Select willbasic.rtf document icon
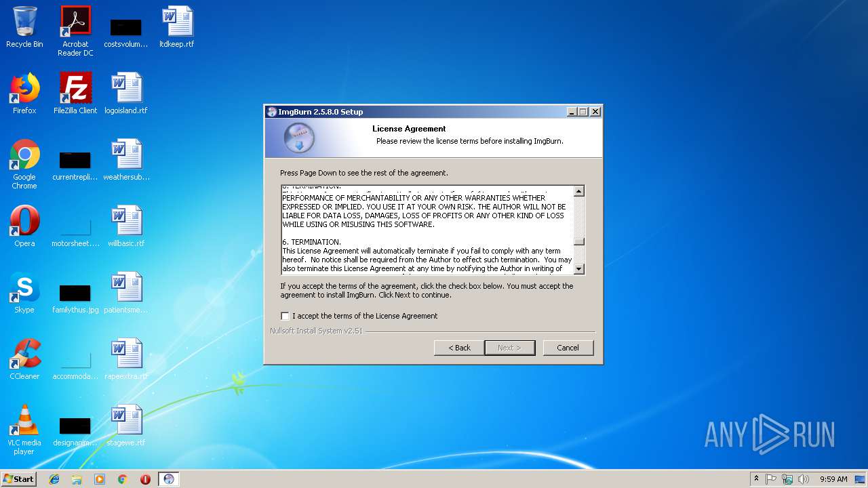Image resolution: width=868 pixels, height=488 pixels. click(x=126, y=226)
